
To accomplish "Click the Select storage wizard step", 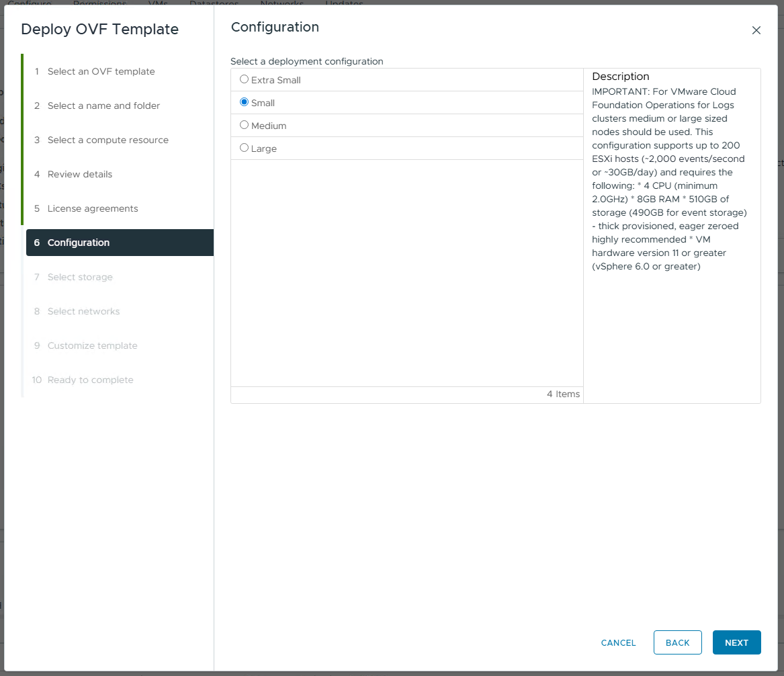I will [80, 277].
